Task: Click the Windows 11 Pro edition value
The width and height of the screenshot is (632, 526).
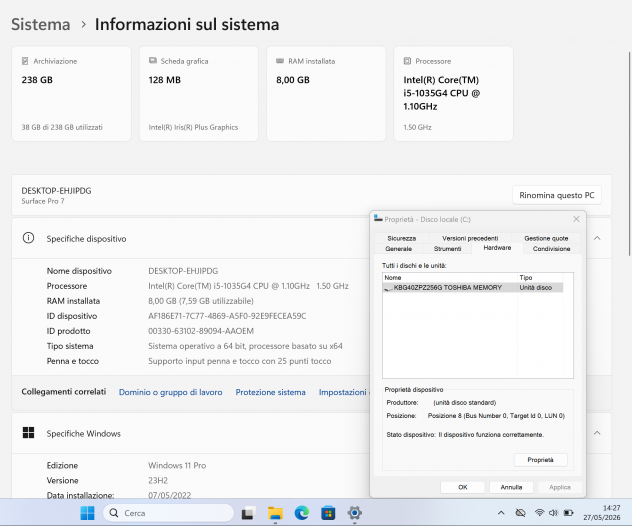Action: point(177,466)
